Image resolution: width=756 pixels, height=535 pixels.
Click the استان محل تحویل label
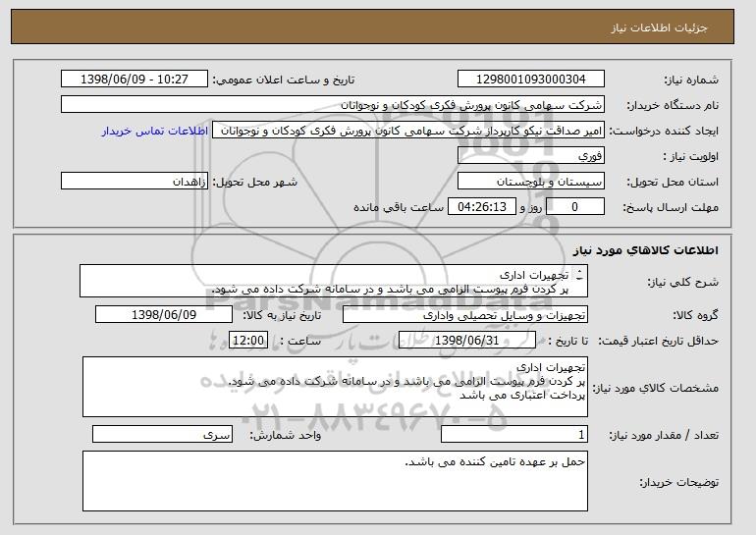[673, 182]
